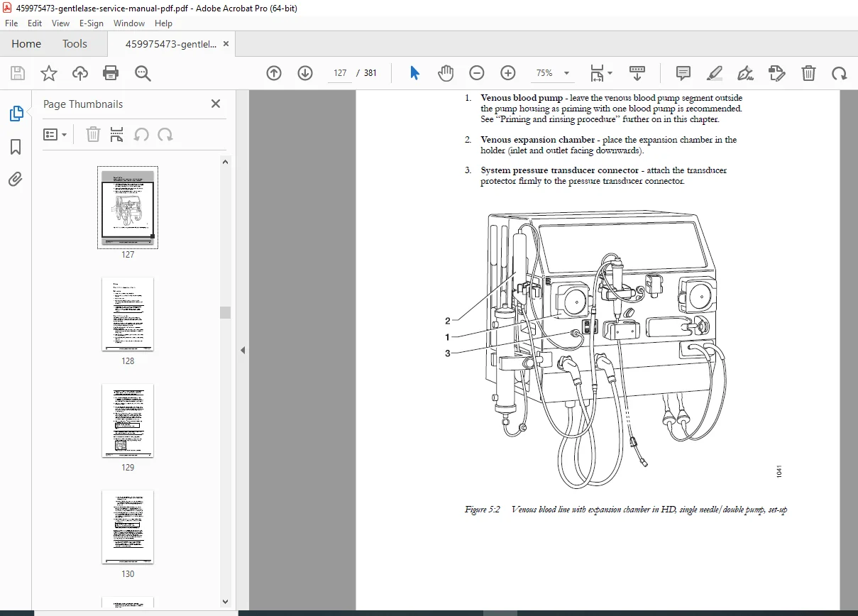Open the View menu

[x=60, y=23]
